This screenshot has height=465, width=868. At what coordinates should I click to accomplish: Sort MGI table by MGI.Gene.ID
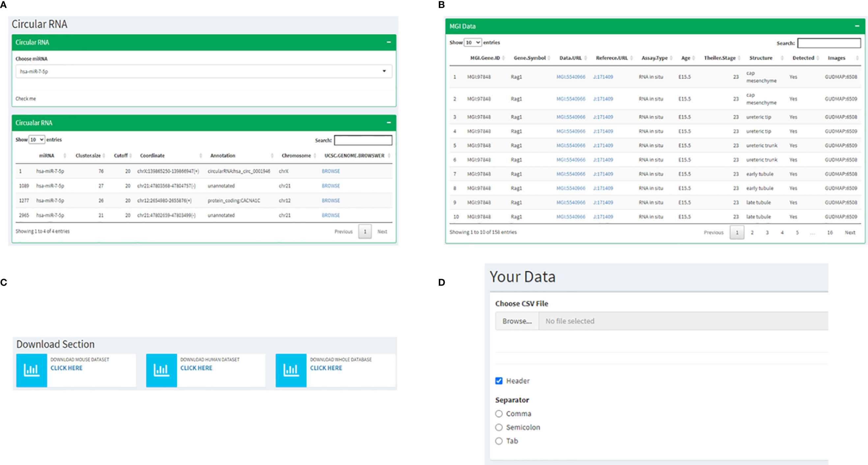click(485, 58)
